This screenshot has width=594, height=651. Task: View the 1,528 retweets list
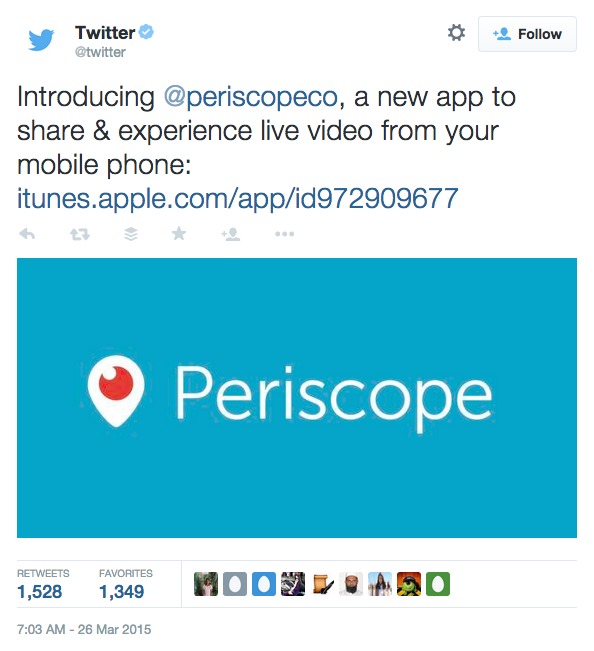pos(43,584)
